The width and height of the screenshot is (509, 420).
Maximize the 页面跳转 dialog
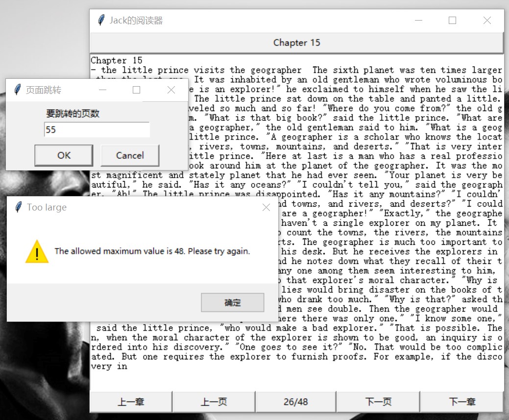click(x=136, y=90)
